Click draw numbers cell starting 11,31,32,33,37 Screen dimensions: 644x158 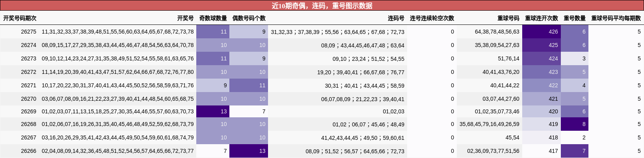117,32
